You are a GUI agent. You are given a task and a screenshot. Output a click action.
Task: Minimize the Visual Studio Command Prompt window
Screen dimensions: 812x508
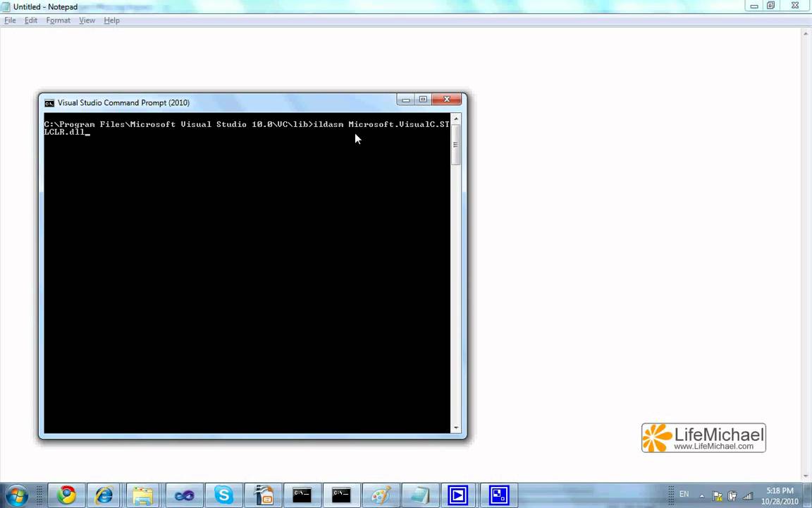(x=405, y=99)
